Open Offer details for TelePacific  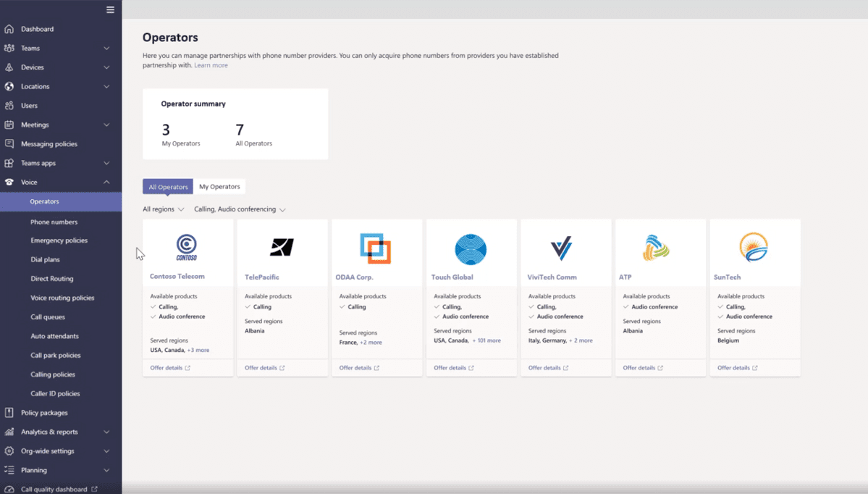[265, 368]
